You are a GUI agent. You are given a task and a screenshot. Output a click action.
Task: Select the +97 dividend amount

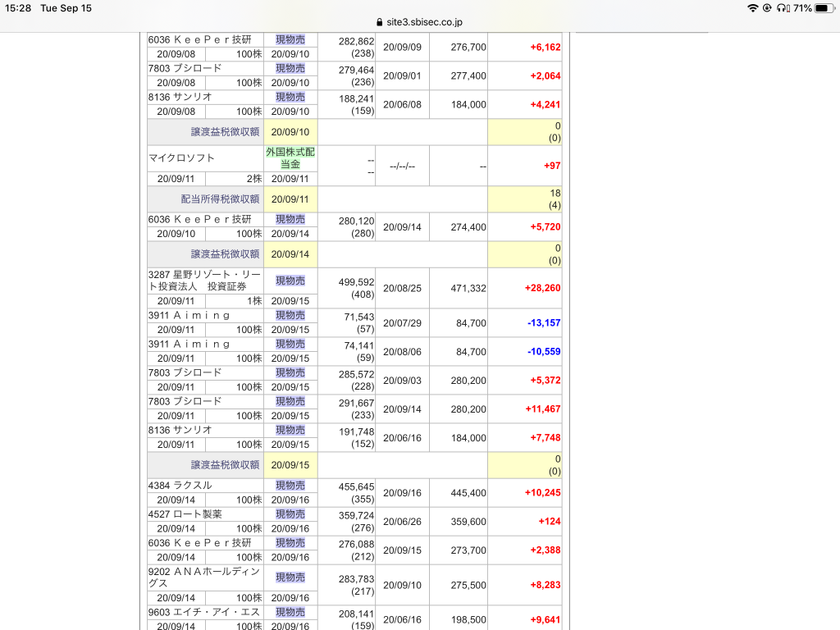[552, 166]
